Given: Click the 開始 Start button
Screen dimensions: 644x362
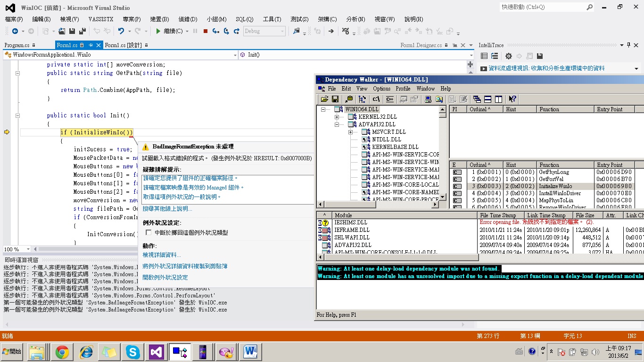Looking at the screenshot, I should 12,352.
